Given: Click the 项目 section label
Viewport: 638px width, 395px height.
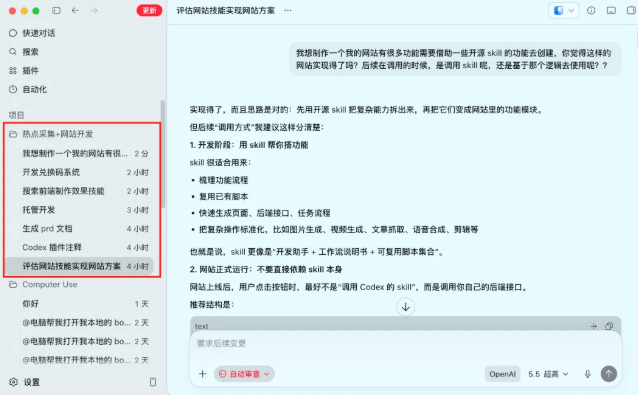Looking at the screenshot, I should point(17,115).
